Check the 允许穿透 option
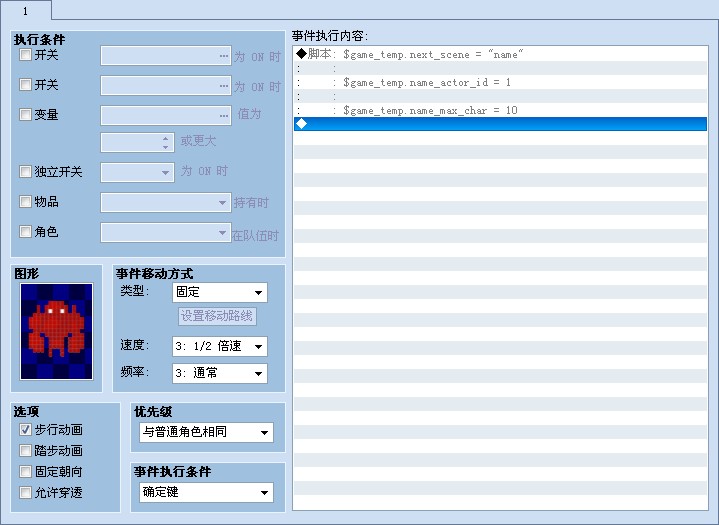The image size is (719, 525). click(25, 492)
